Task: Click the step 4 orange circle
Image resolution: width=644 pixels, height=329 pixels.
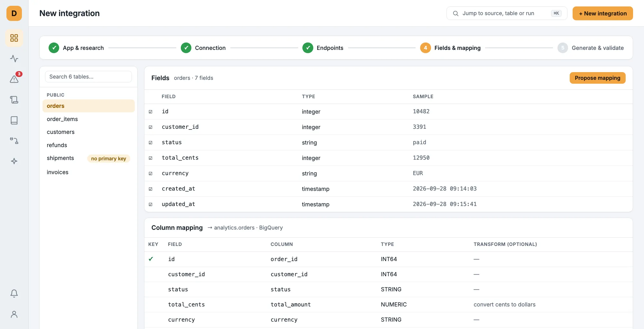Action: [425, 48]
